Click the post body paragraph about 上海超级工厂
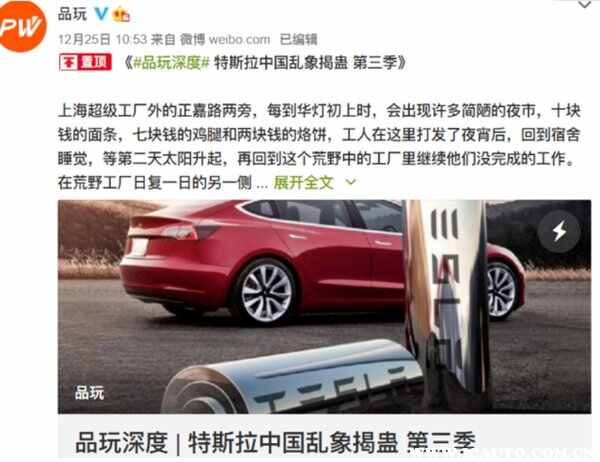The image size is (600, 462). [319, 147]
